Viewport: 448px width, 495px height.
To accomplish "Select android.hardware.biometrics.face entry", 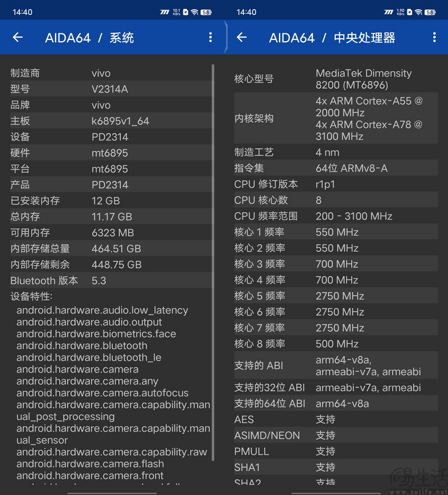I will pyautogui.click(x=96, y=334).
